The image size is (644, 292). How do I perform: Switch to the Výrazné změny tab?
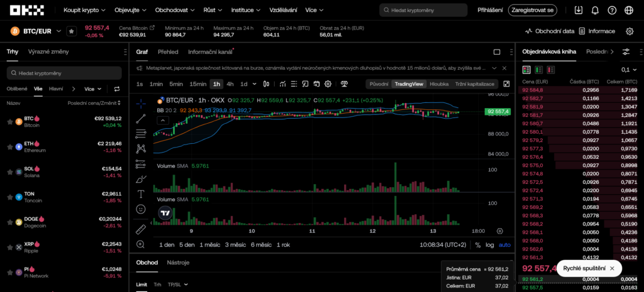pyautogui.click(x=48, y=51)
